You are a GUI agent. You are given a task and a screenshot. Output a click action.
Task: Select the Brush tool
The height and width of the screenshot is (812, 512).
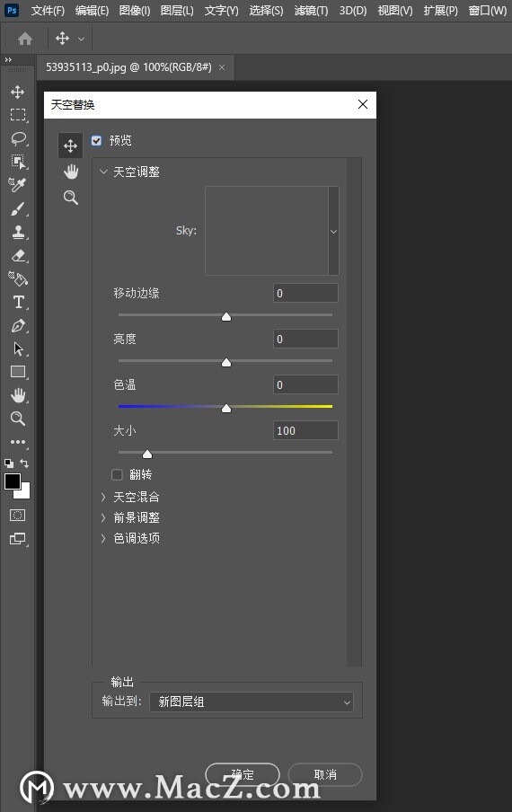[x=18, y=208]
